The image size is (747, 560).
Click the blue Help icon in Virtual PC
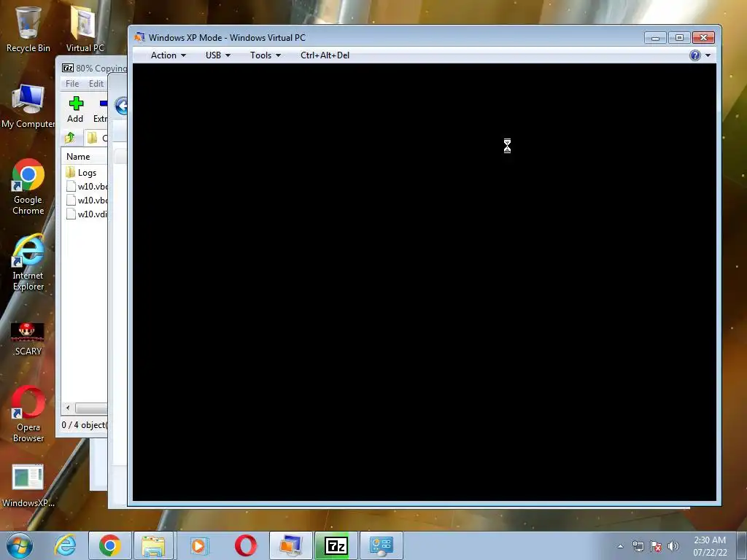click(695, 55)
